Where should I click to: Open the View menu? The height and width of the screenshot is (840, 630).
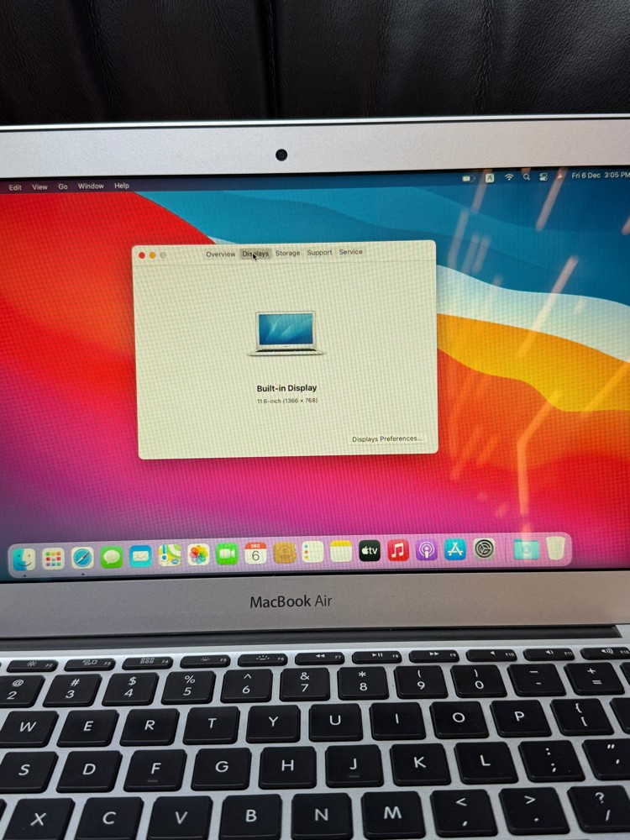point(39,187)
